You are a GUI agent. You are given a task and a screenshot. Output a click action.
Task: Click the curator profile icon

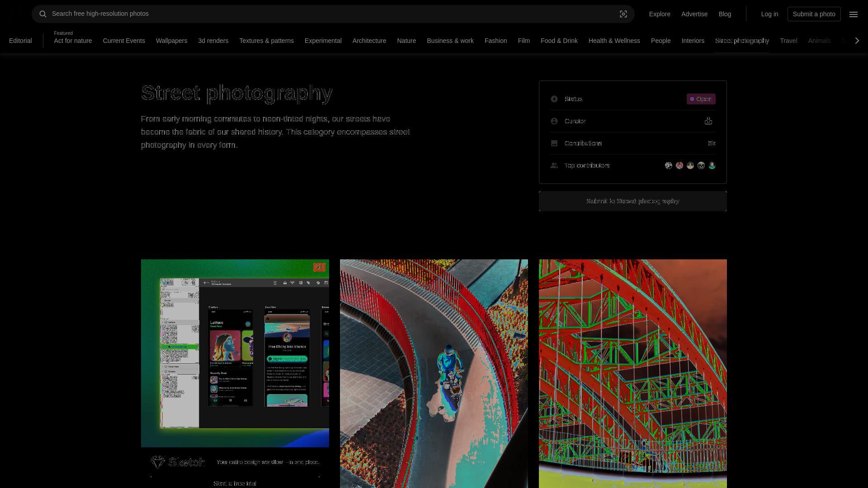click(708, 121)
